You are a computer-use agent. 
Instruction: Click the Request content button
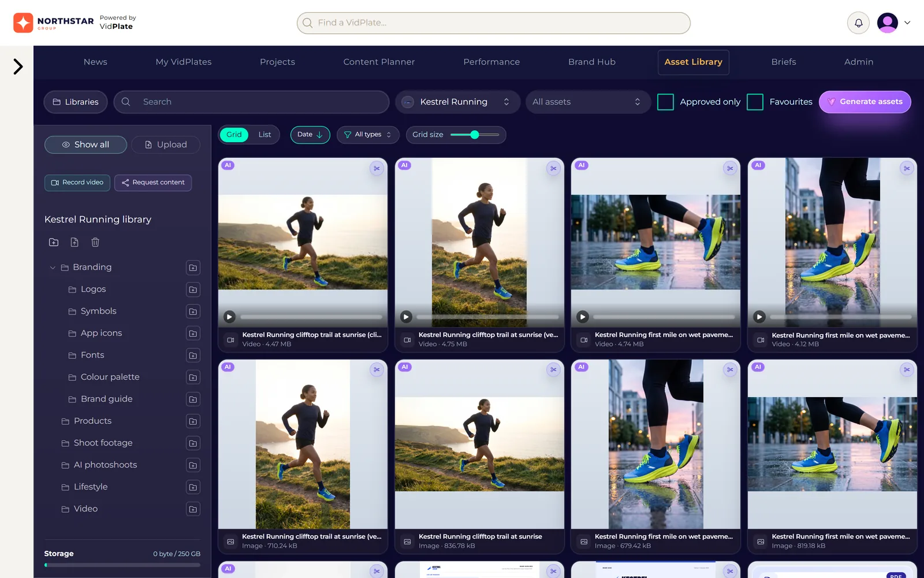click(153, 183)
